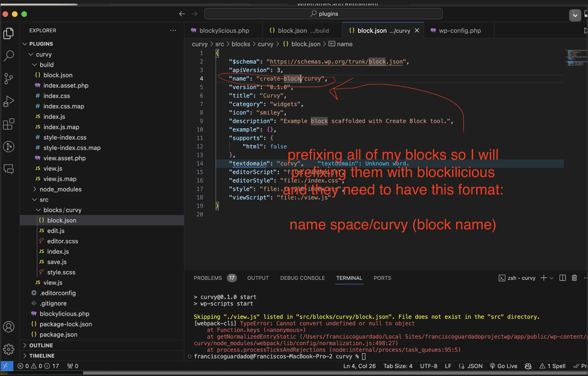The width and height of the screenshot is (588, 376).
Task: Change LF end of line sequence
Action: point(448,366)
